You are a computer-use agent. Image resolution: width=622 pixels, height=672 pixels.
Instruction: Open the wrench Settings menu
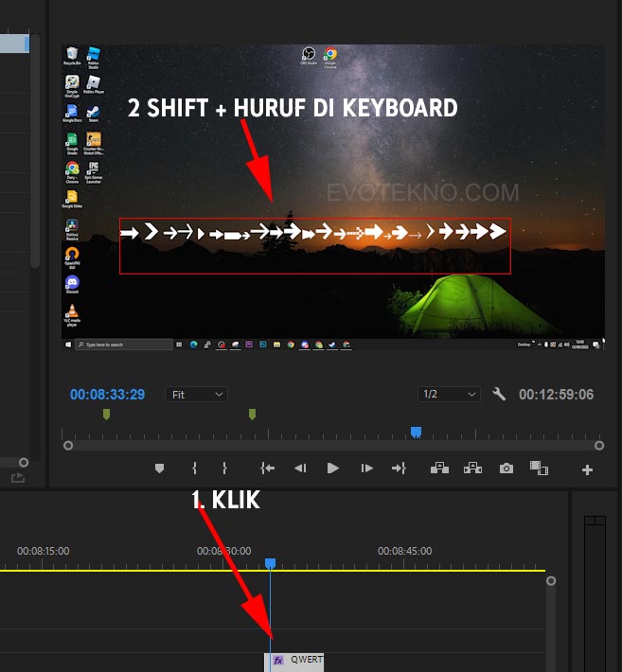tap(499, 394)
